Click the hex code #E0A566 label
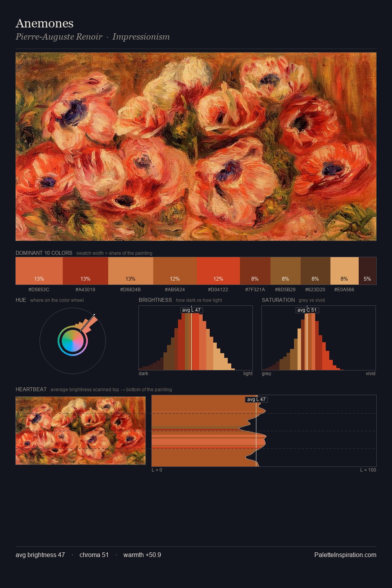The width and height of the screenshot is (392, 588). pyautogui.click(x=344, y=290)
